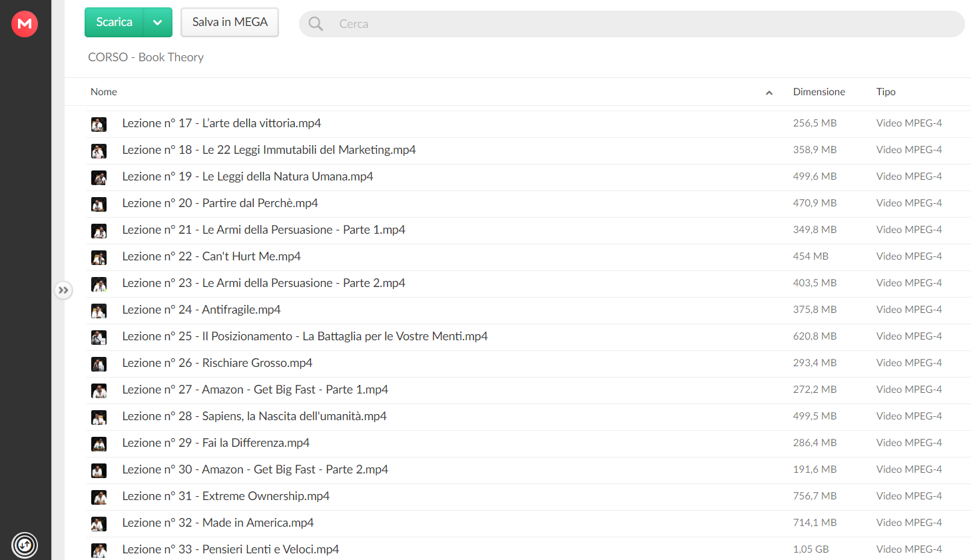
Task: Select Lezione n° 18 - Le 22 Leggi Immutabili file
Action: click(268, 150)
